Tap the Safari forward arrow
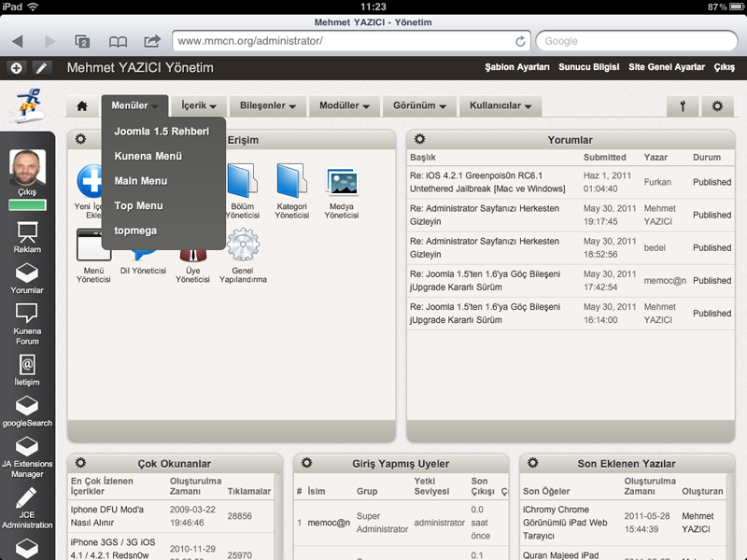The width and height of the screenshot is (747, 560). tap(49, 41)
